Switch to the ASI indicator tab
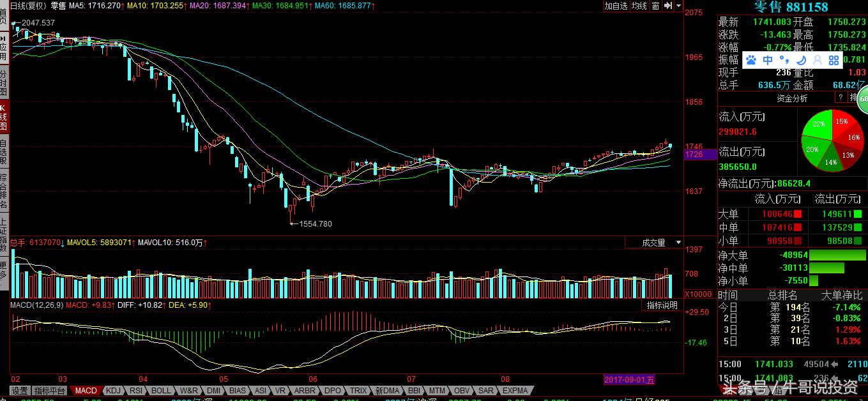Viewport: 868px width, 401px height. [x=261, y=390]
